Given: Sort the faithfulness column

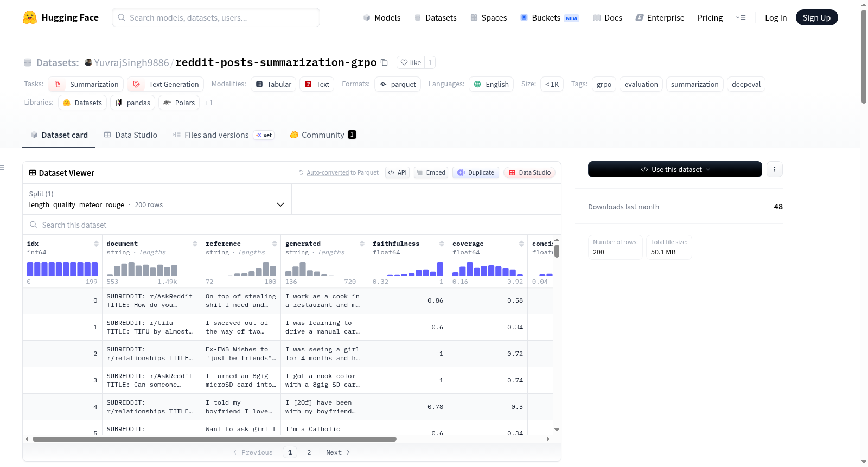Looking at the screenshot, I should coord(442,244).
